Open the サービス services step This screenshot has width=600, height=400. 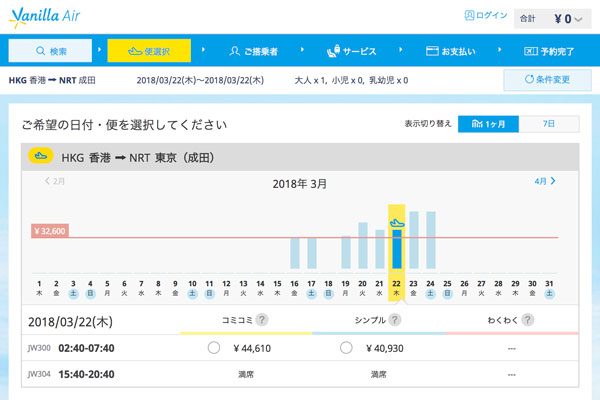[x=352, y=51]
